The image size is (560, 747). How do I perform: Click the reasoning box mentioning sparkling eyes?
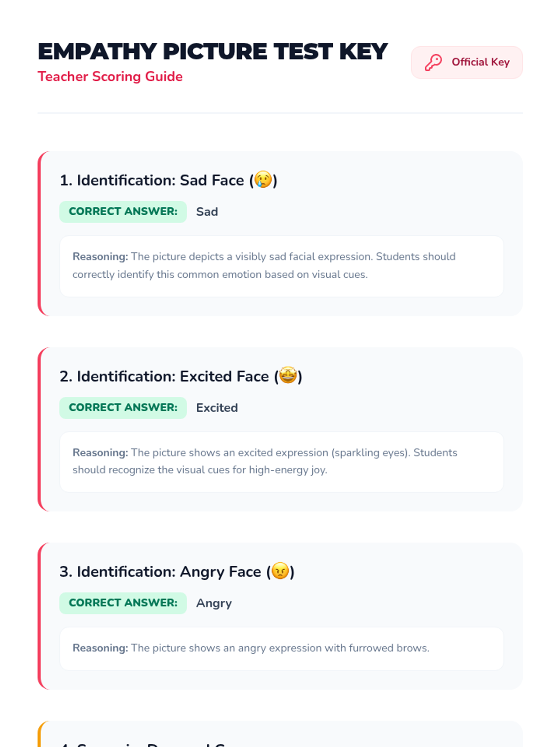(x=282, y=462)
